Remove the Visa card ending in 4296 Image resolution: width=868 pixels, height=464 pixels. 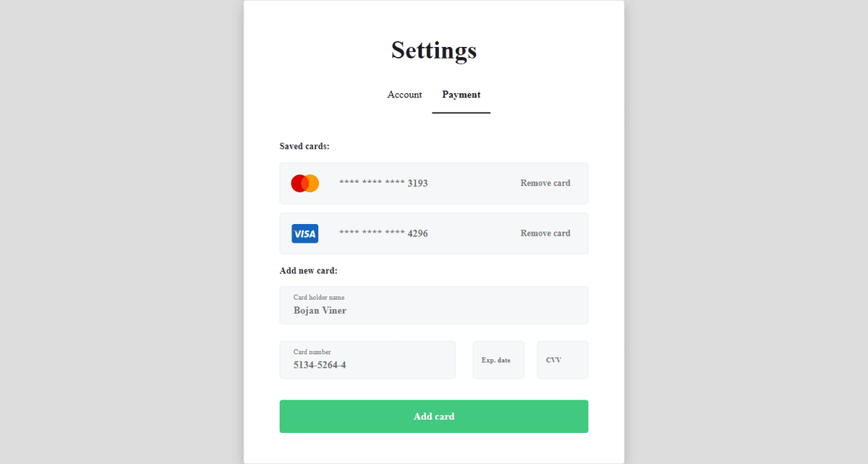545,233
